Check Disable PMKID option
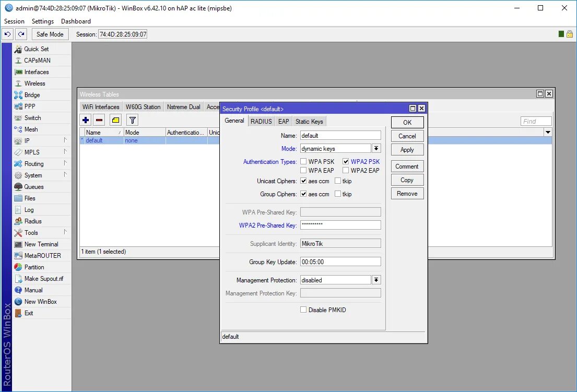 (x=303, y=310)
